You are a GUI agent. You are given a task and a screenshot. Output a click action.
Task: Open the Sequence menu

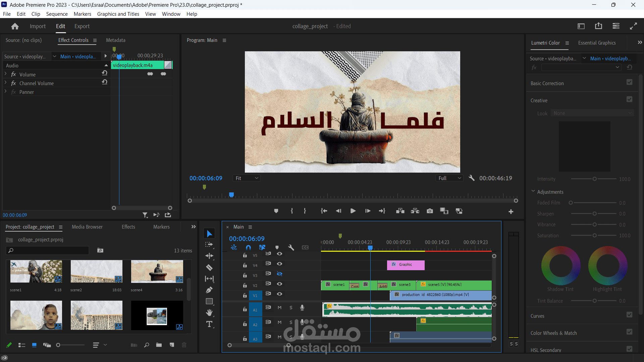(57, 14)
